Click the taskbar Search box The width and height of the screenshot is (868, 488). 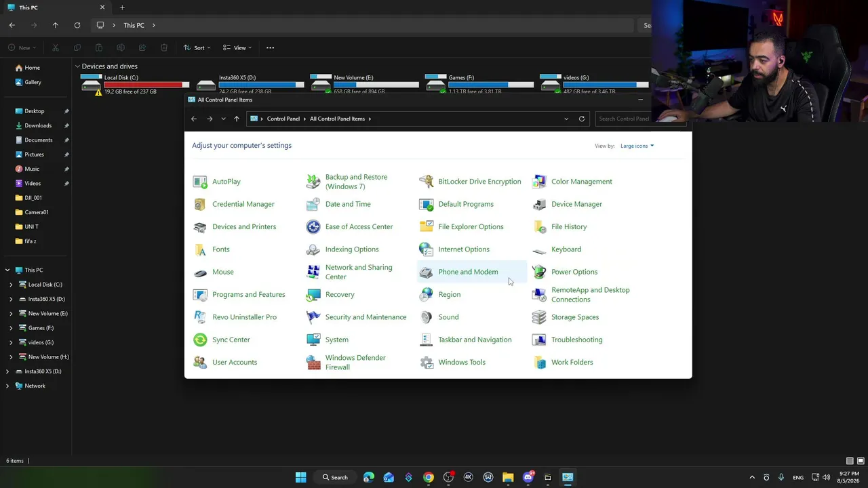335,477
